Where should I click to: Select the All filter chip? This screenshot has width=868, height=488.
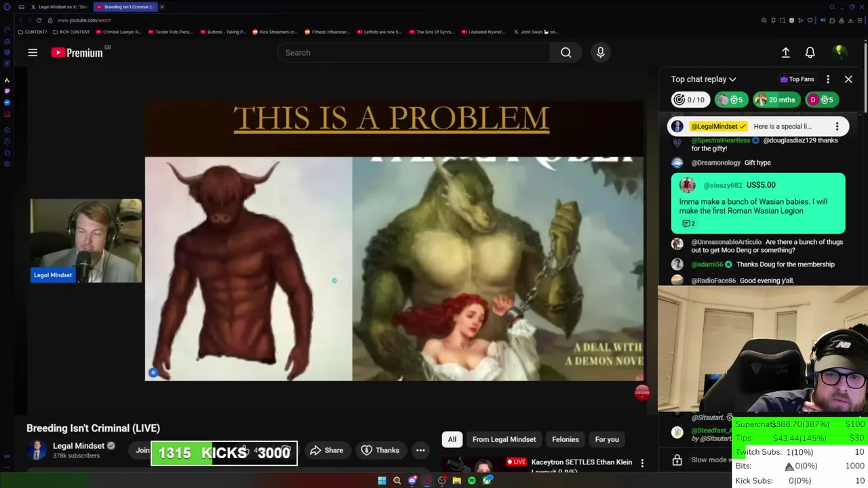pyautogui.click(x=452, y=439)
